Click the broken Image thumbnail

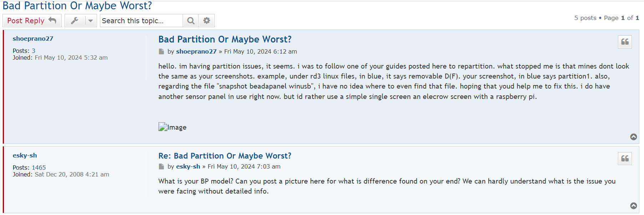tap(172, 127)
